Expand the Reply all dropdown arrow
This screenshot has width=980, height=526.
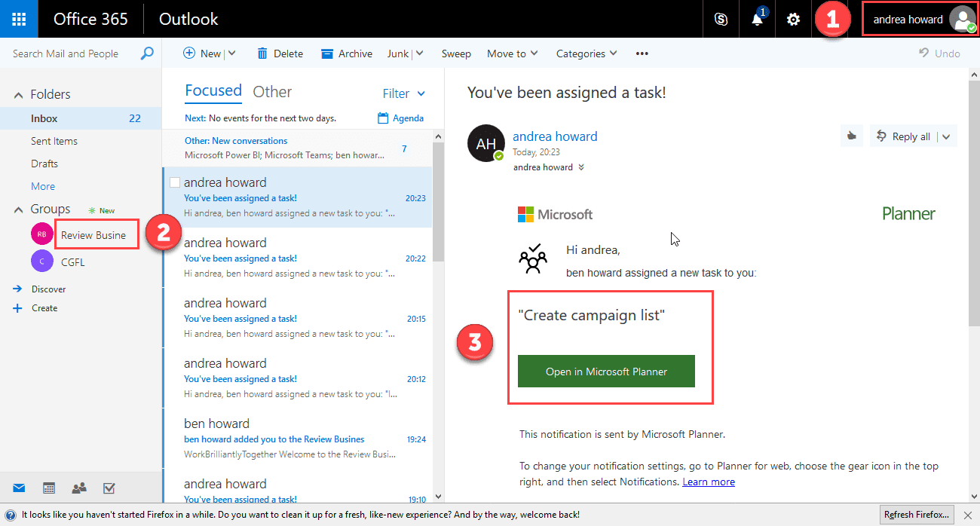point(946,136)
